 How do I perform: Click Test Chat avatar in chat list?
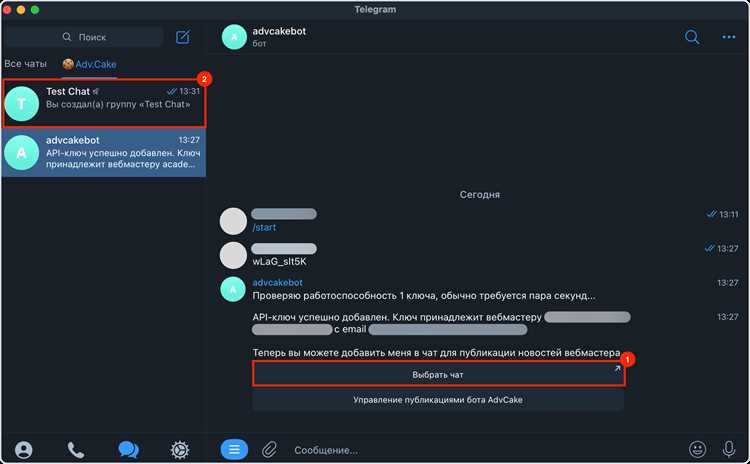22,103
